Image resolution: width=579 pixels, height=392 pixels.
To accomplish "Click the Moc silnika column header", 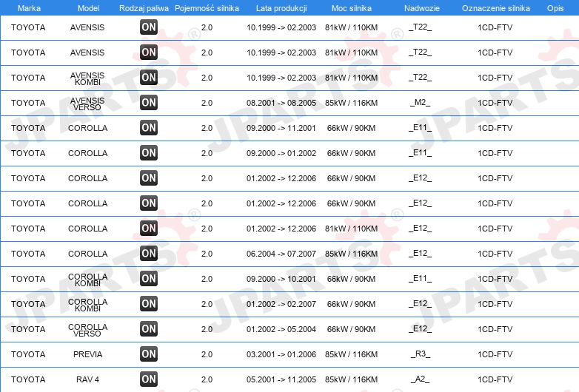I will pyautogui.click(x=352, y=8).
